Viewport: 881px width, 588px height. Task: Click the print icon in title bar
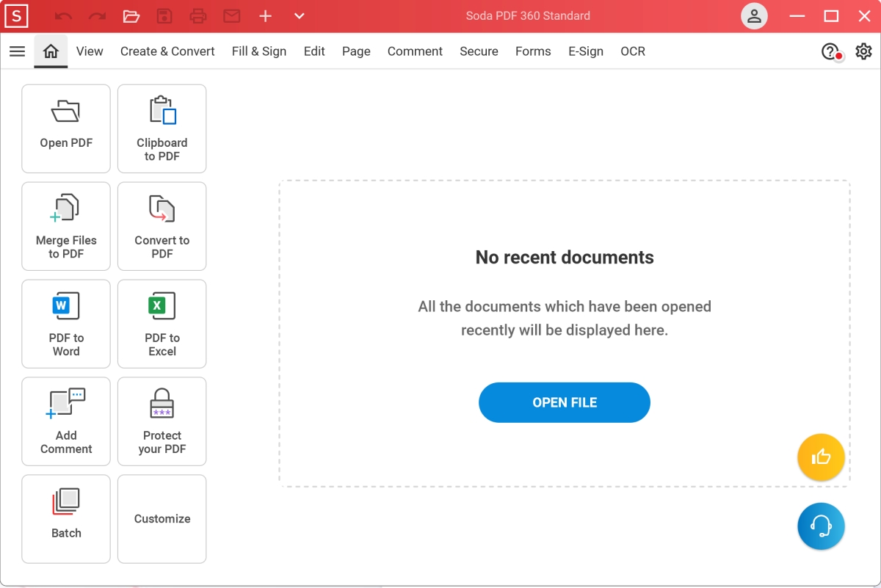pos(198,16)
